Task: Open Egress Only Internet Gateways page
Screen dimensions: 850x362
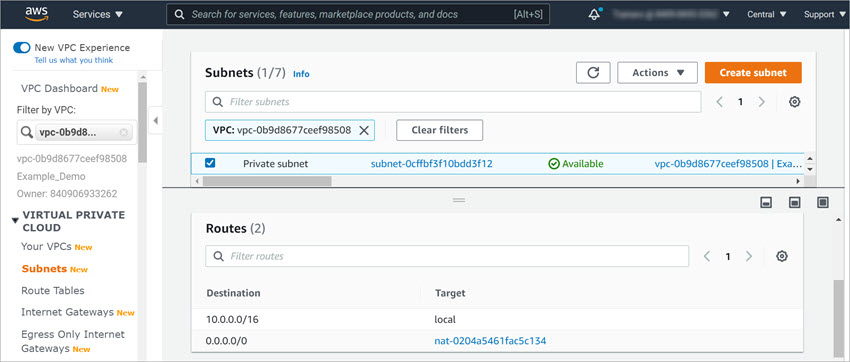Action: point(73,341)
